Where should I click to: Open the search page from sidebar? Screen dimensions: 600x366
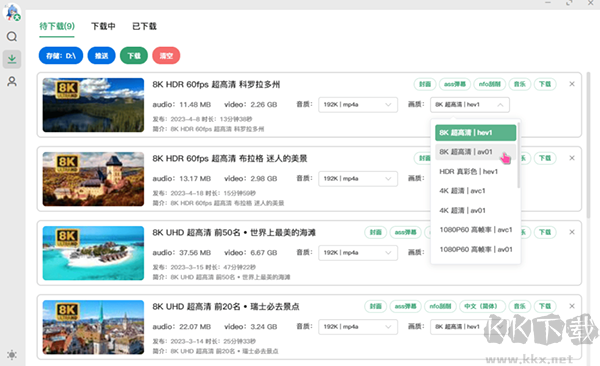(12, 37)
